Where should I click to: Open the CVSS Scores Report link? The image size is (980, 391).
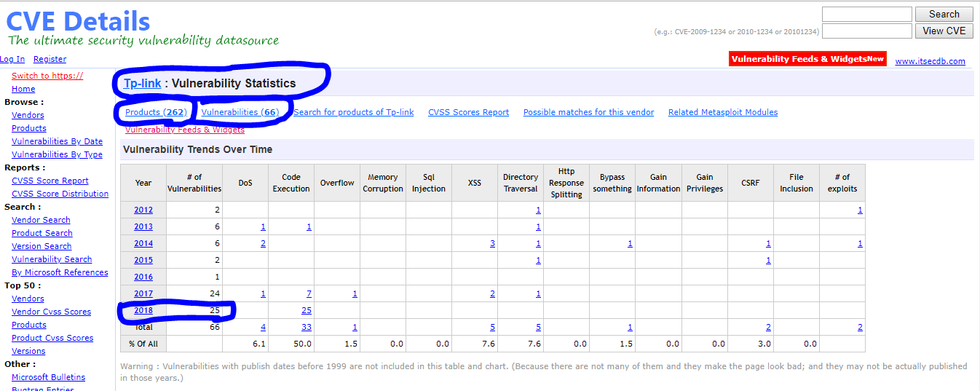(x=468, y=112)
